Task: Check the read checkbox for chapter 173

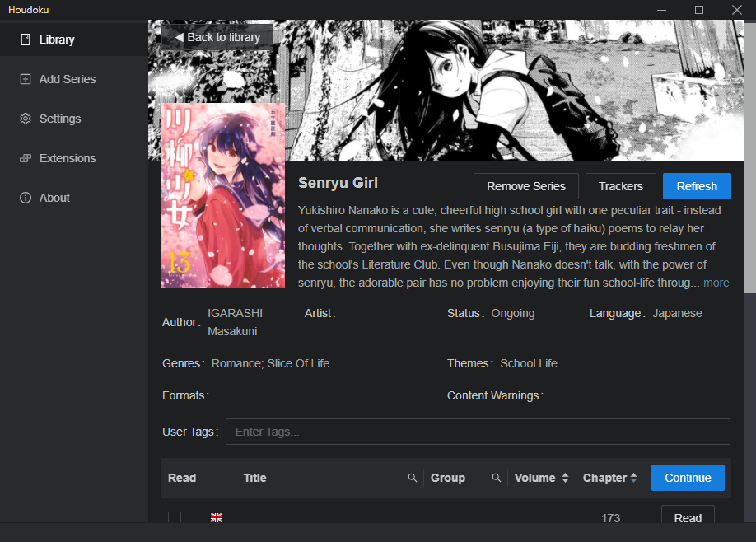Action: [x=175, y=517]
